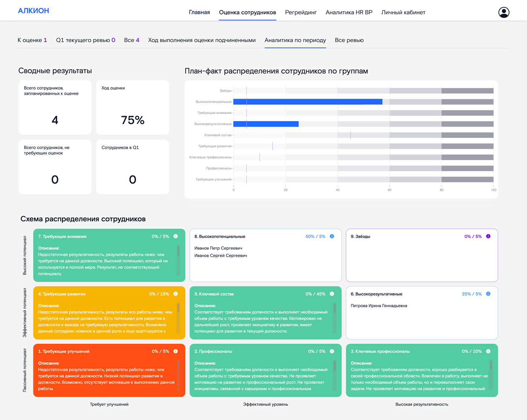Click the АЛКИОН logo link
This screenshot has width=527, height=420.
(34, 11)
